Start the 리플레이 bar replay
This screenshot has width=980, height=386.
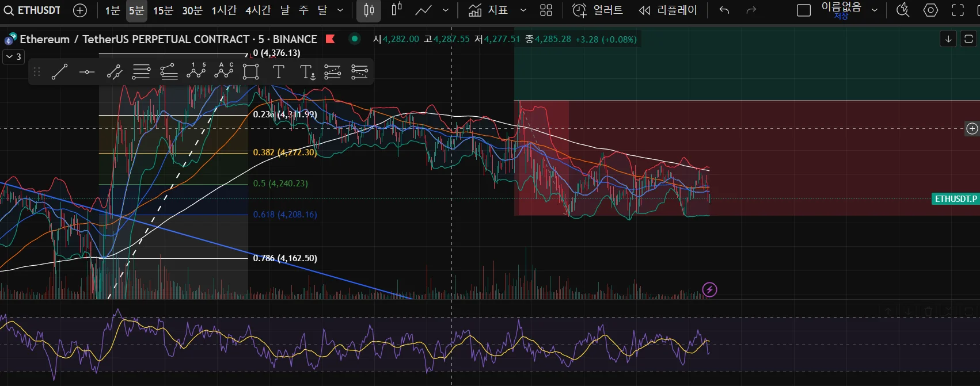(668, 10)
